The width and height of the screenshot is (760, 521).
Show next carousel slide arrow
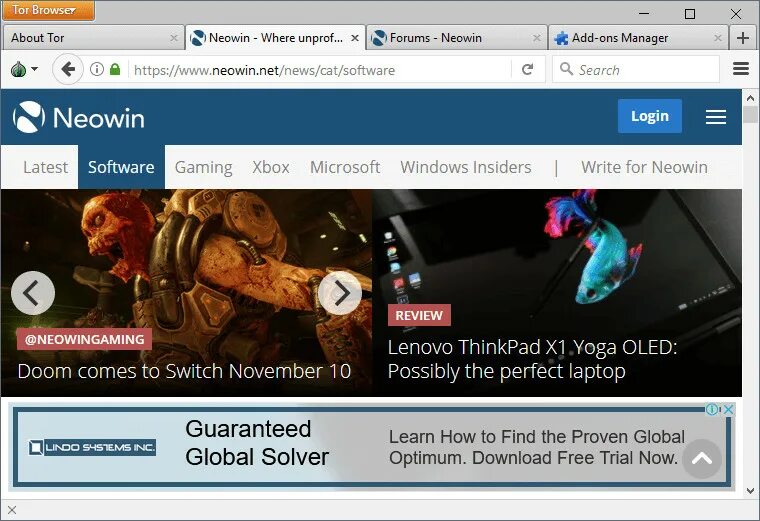340,293
